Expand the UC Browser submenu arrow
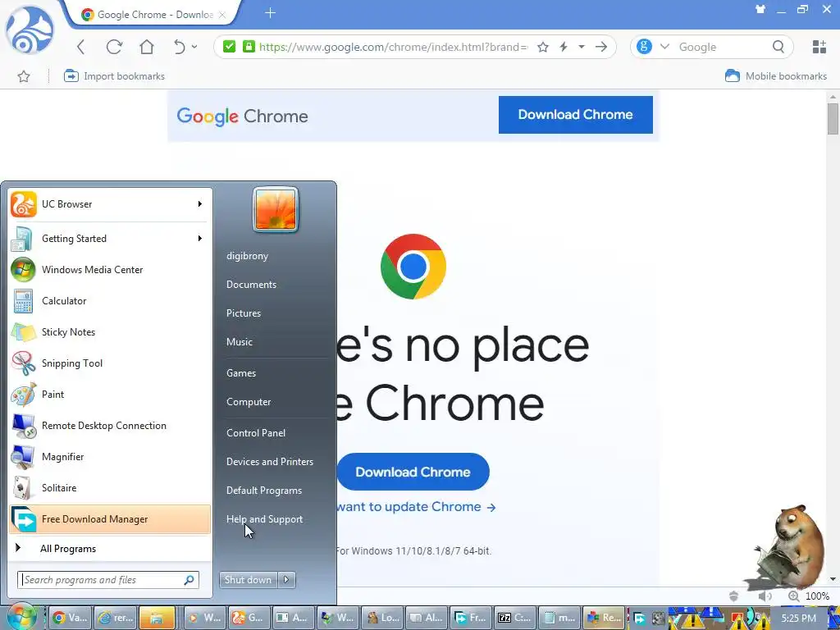This screenshot has height=630, width=840. [200, 204]
